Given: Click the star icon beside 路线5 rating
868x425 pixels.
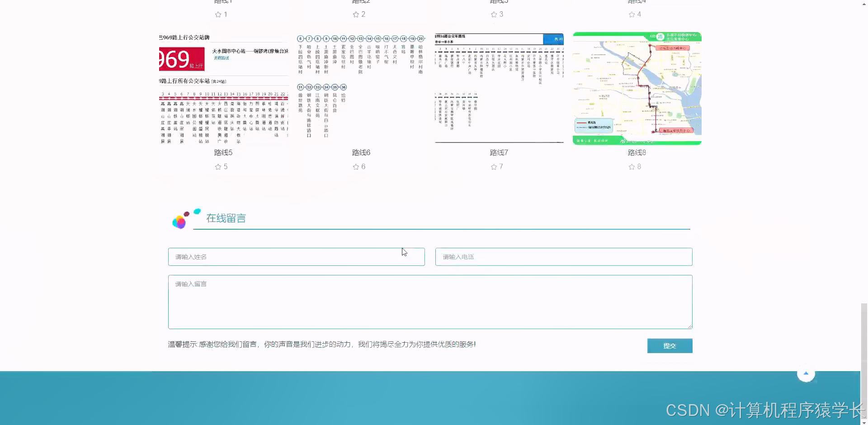Looking at the screenshot, I should pyautogui.click(x=218, y=166).
